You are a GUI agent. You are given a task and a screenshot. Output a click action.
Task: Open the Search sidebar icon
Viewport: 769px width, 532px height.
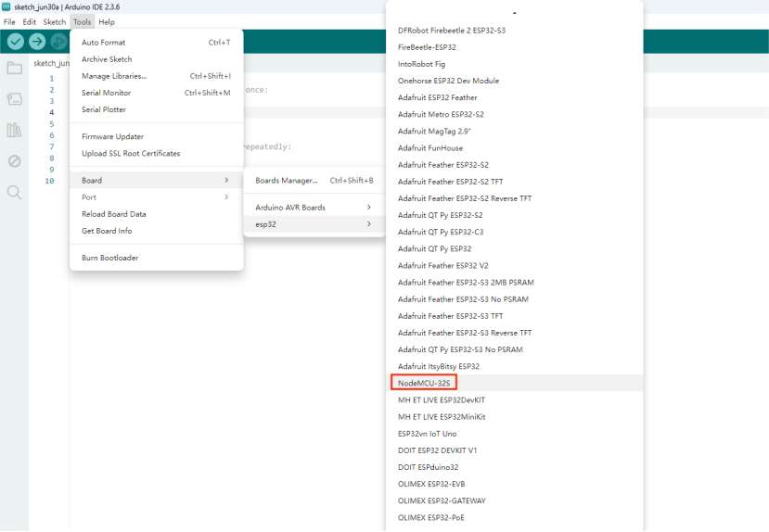click(x=14, y=192)
